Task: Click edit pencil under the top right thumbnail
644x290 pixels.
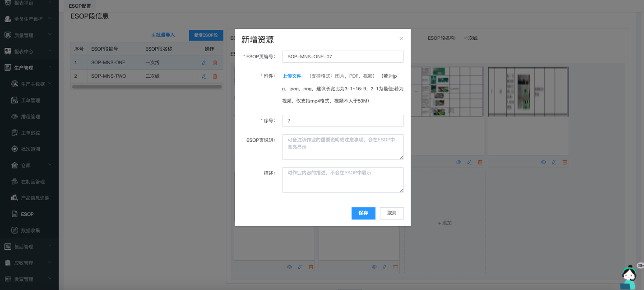Action: (554, 162)
